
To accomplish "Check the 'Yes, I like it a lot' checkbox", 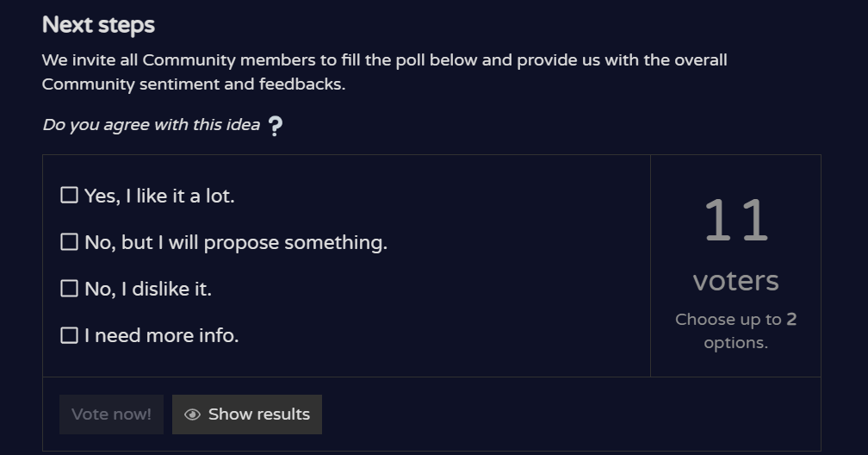I will pyautogui.click(x=69, y=195).
